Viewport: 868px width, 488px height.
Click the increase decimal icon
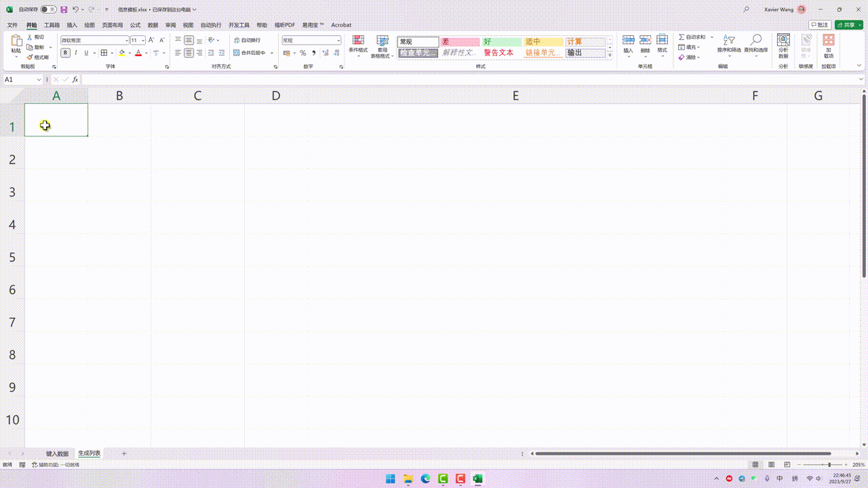(x=326, y=53)
